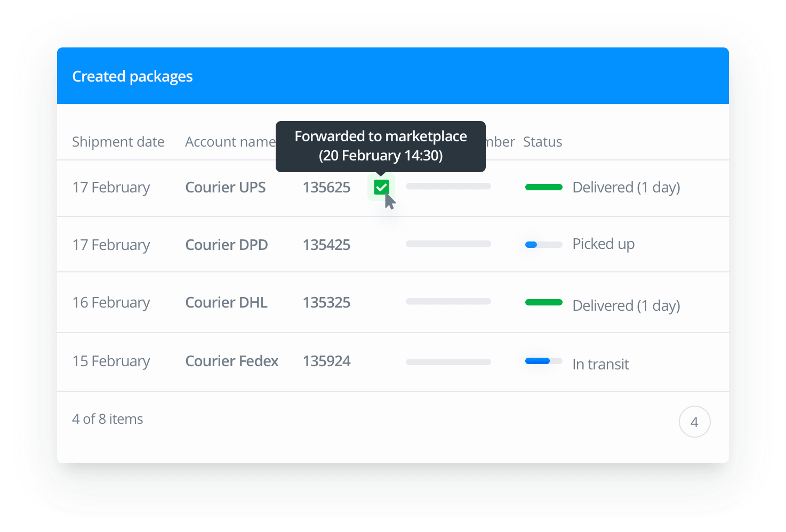Click the Status column header

click(x=542, y=142)
